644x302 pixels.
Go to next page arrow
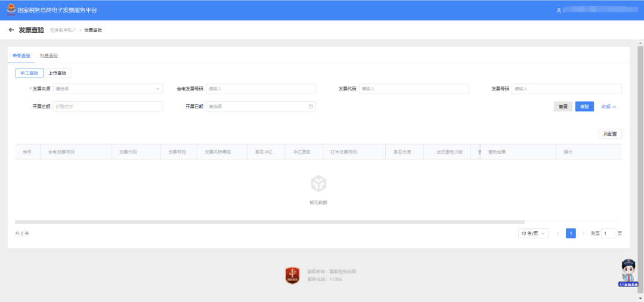583,233
